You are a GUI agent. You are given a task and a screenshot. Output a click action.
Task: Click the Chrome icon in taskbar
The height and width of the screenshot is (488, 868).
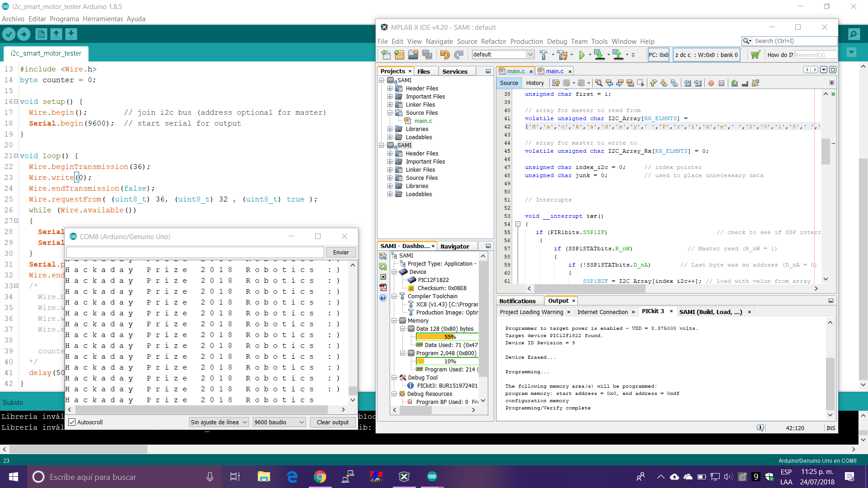coord(320,477)
